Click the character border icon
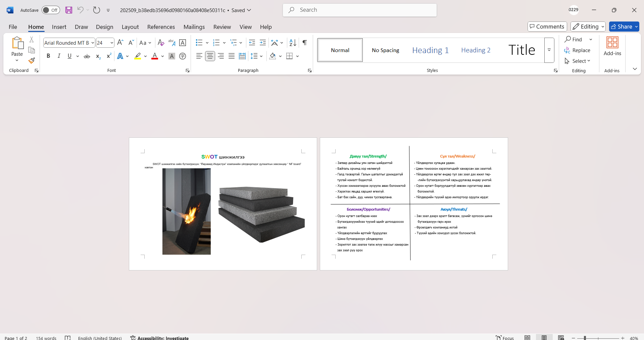Viewport: 644px width, 340px height. pos(183,43)
